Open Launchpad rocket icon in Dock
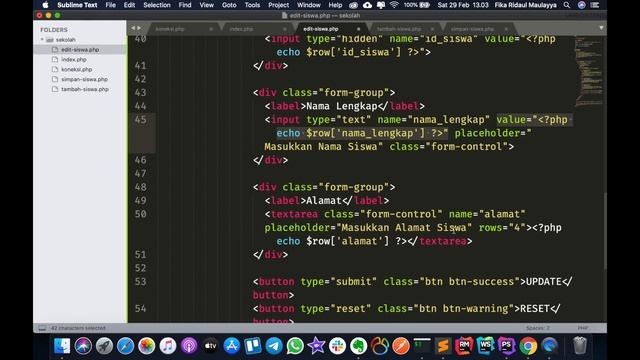640x360 pixels. [x=104, y=346]
